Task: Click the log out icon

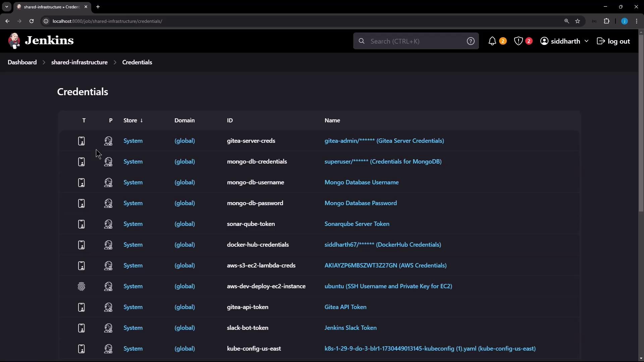Action: (x=601, y=41)
